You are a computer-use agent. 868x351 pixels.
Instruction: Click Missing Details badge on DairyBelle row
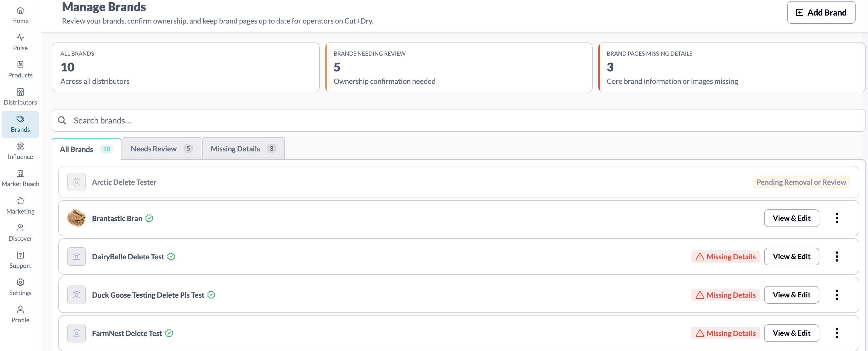click(x=726, y=257)
